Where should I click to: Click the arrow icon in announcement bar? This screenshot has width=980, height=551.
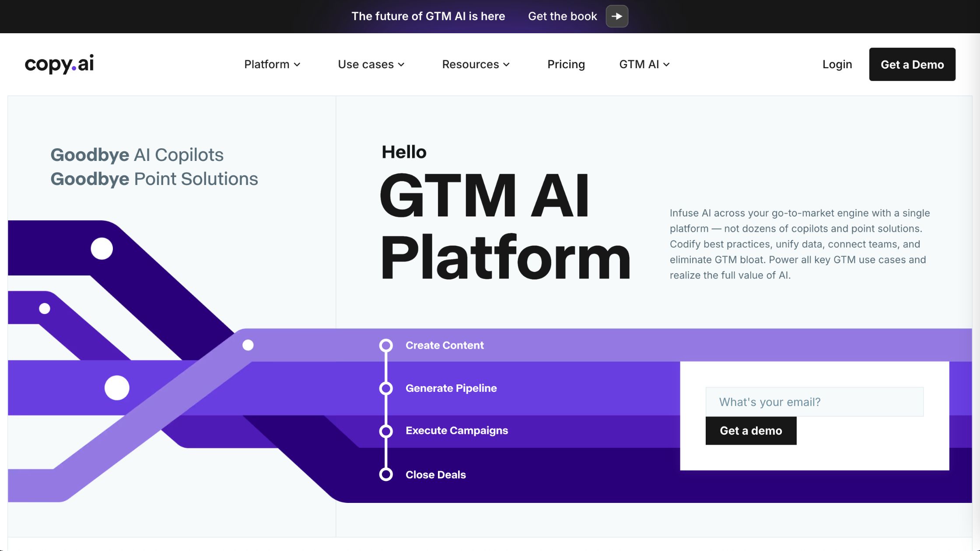(616, 16)
